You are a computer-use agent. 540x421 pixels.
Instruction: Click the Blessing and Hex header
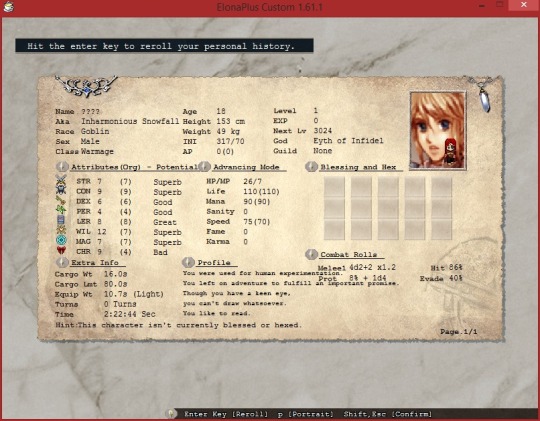tap(358, 167)
